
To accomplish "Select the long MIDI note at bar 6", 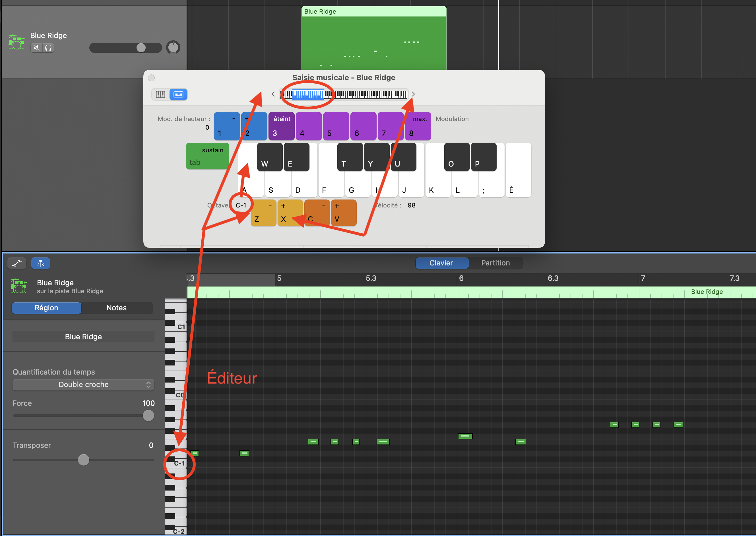I will coord(465,436).
